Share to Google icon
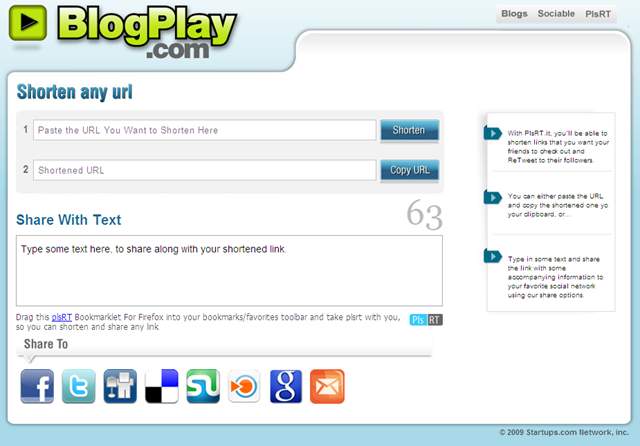This screenshot has height=446, width=640. tap(286, 386)
